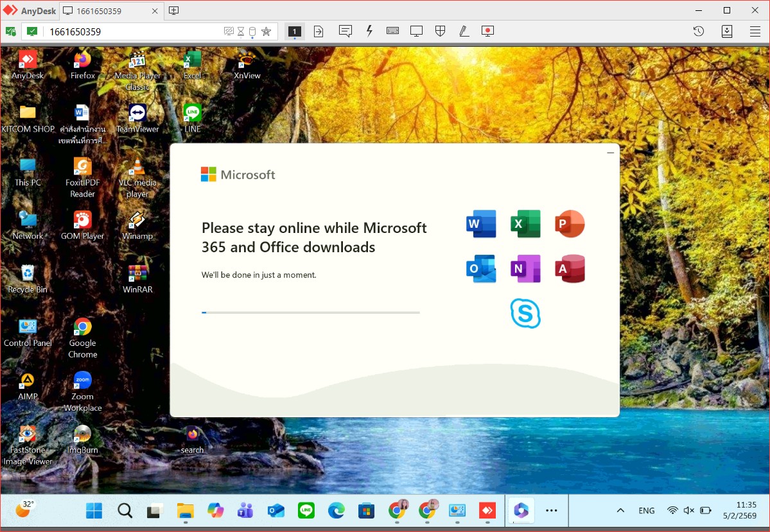Screen dimensions: 770x532
Task: Select the VLC media player shortcut
Action: point(137,178)
